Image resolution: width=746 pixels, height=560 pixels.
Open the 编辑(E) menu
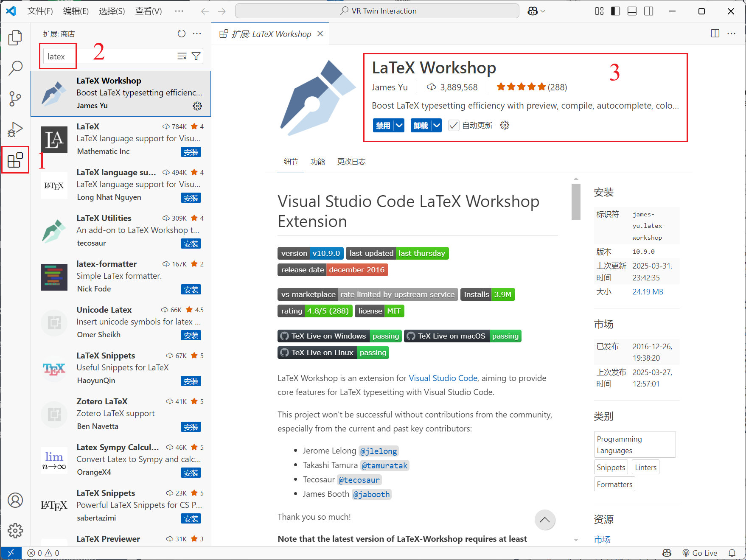(x=76, y=11)
